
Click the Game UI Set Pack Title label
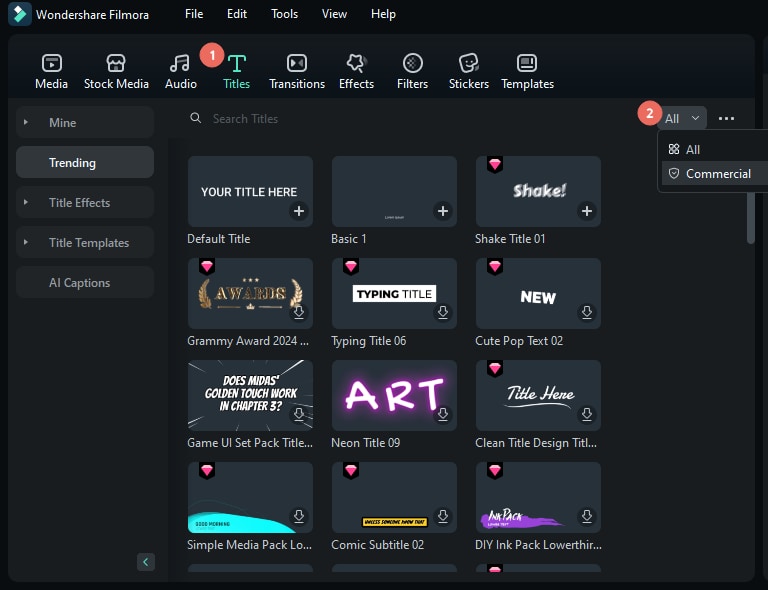250,443
